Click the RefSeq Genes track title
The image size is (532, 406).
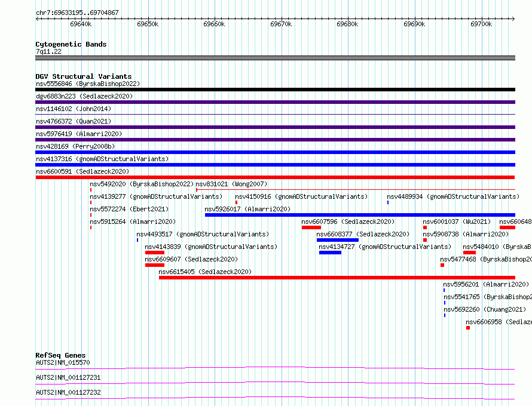60,355
